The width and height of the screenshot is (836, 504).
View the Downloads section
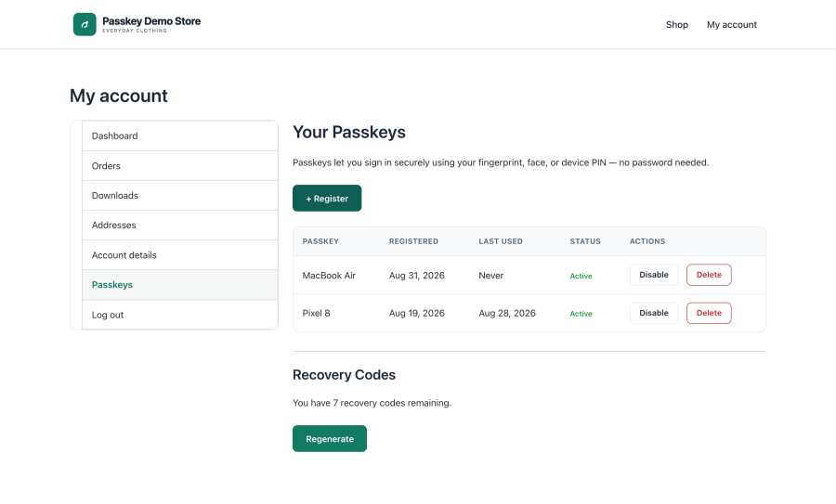tap(179, 196)
